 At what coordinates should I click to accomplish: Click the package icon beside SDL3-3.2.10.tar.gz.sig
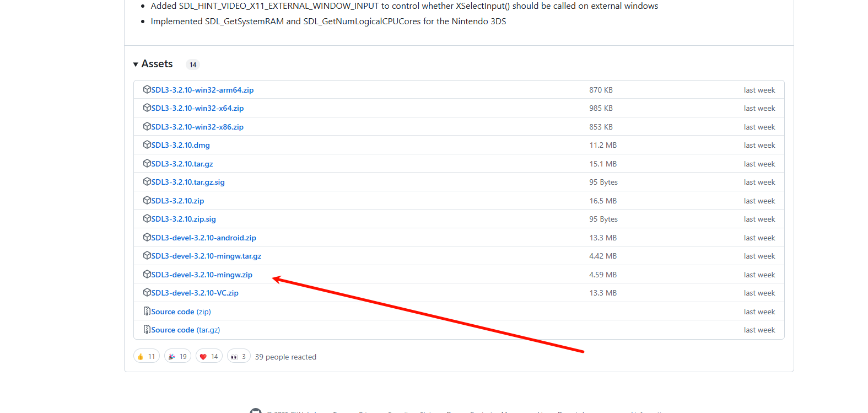(147, 181)
